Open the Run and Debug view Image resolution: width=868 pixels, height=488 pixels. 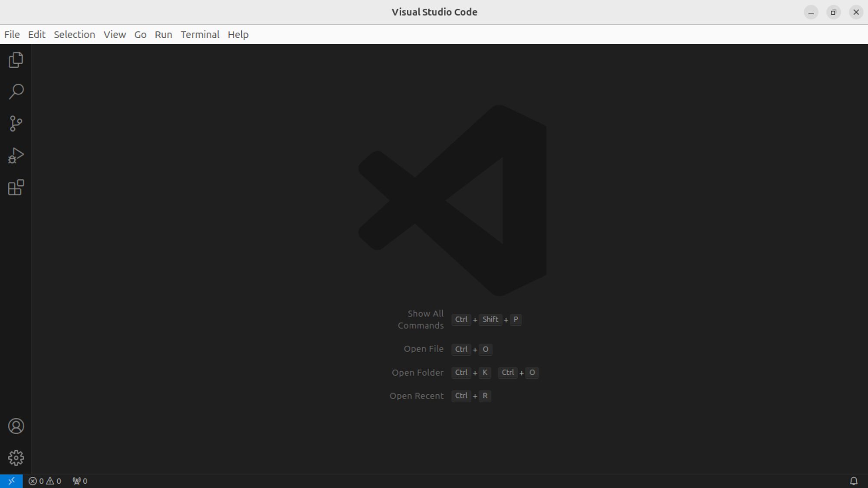coord(16,155)
